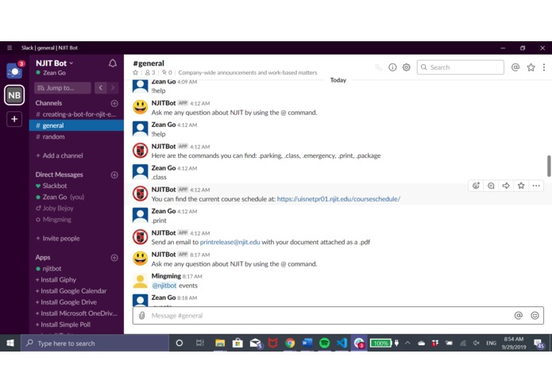The image size is (552, 392).
Task: Open Zean Go (you) direct message
Action: (x=76, y=197)
